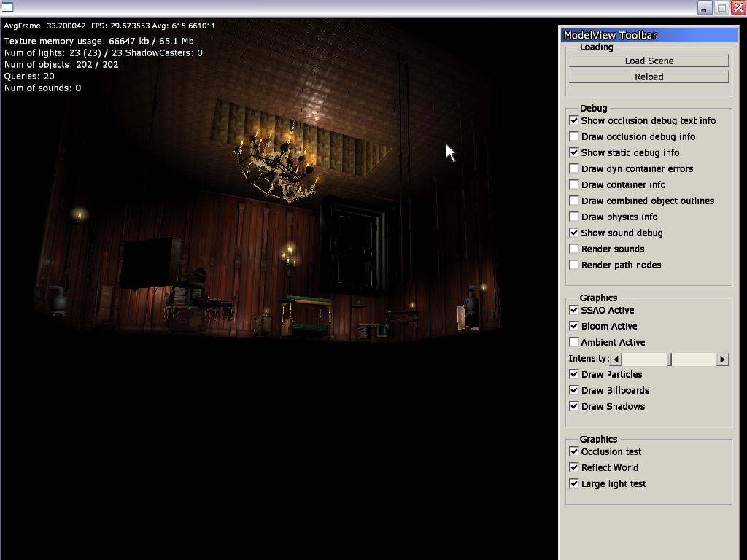Click the Intensity slider right arrow
This screenshot has height=560, width=747.
(x=722, y=359)
